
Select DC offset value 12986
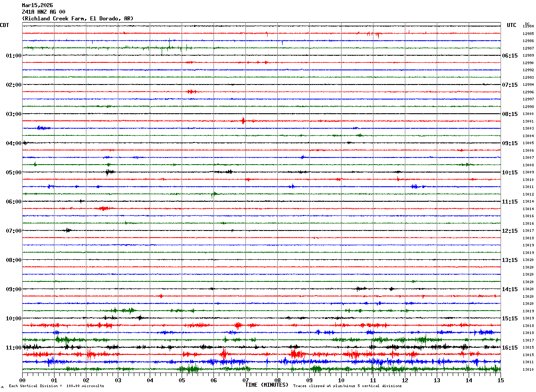coord(528,41)
